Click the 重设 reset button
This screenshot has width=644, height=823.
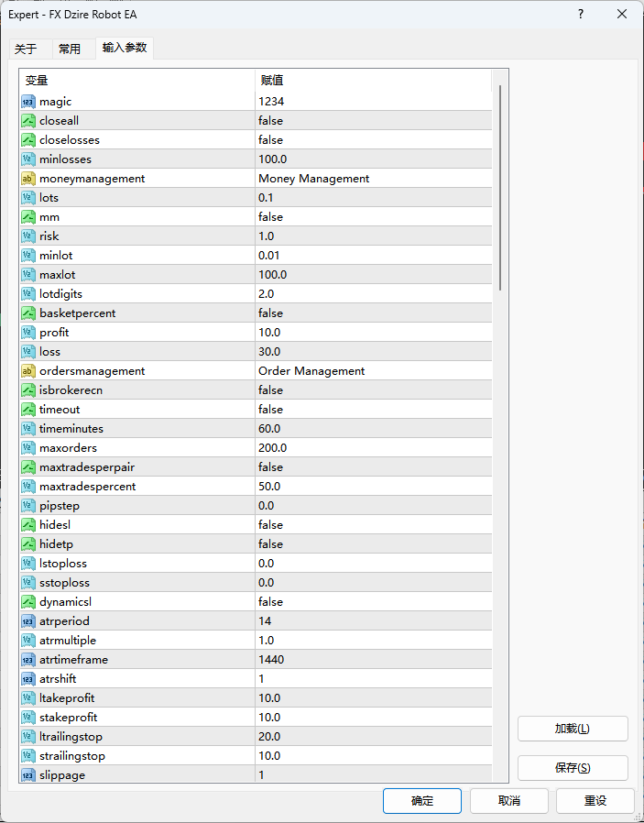pos(595,800)
